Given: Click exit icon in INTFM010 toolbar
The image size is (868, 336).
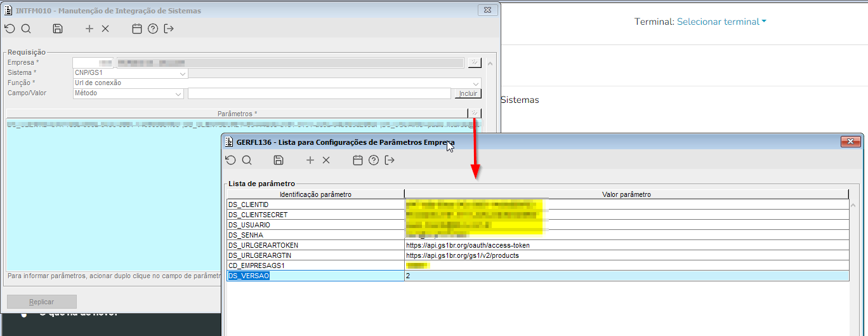Looking at the screenshot, I should pos(169,29).
